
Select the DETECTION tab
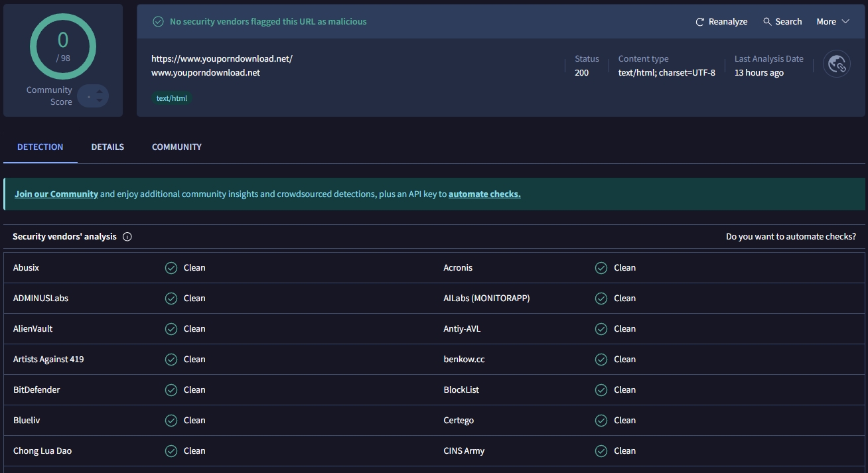coord(40,147)
